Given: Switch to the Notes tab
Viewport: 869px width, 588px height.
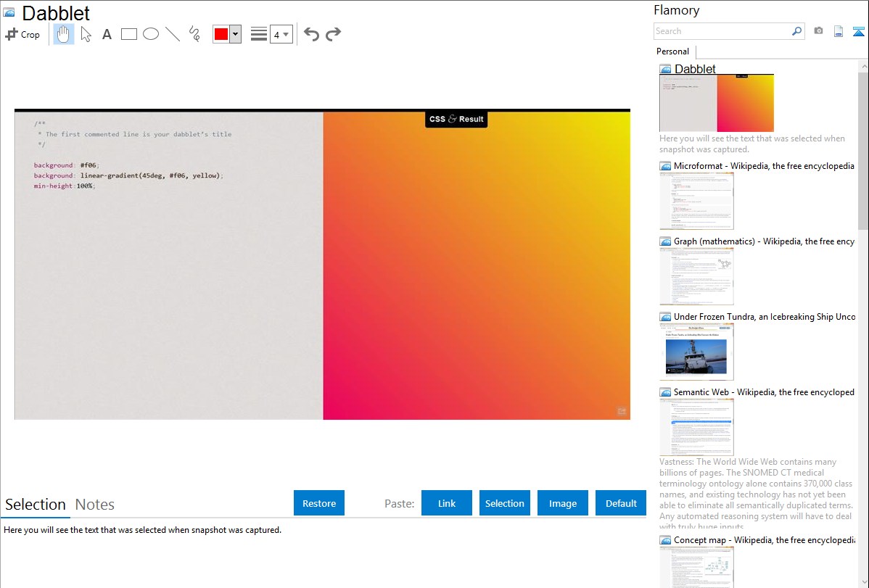Looking at the screenshot, I should (x=95, y=505).
